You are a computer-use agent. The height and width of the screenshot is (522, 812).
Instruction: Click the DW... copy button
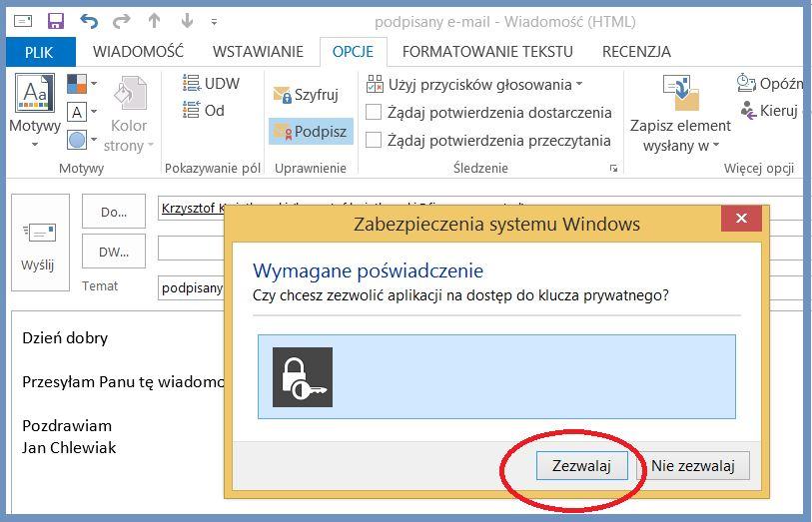pyautogui.click(x=114, y=252)
